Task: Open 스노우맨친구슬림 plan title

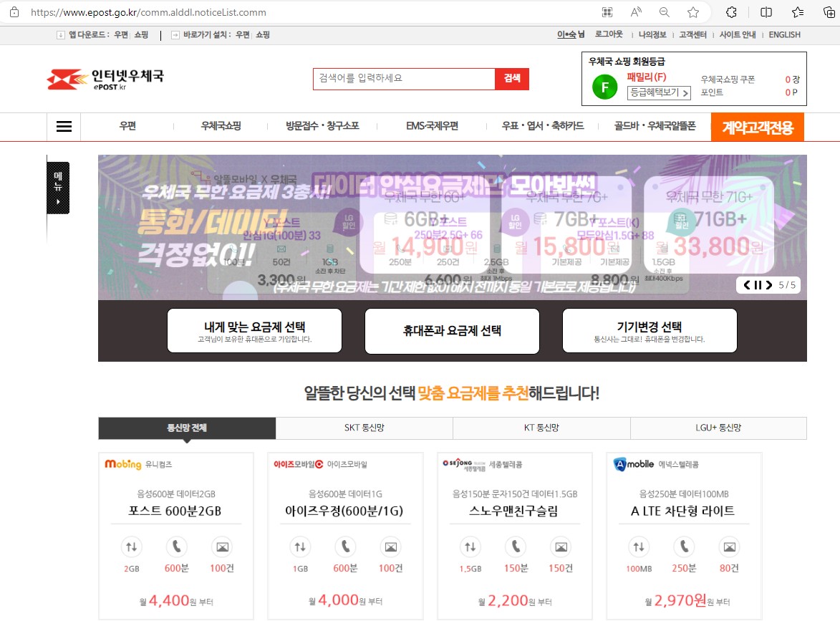Action: [x=513, y=511]
